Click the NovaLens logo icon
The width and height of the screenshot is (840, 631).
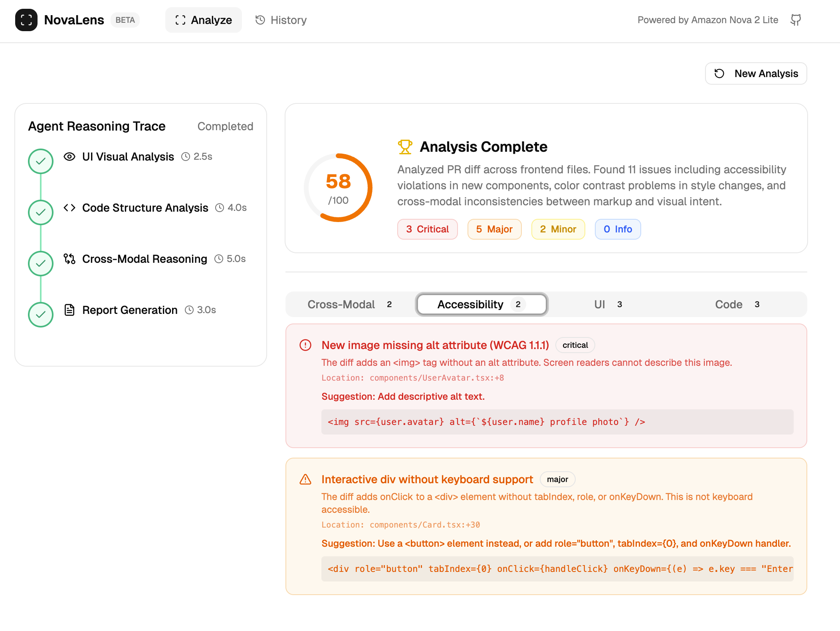[x=26, y=20]
